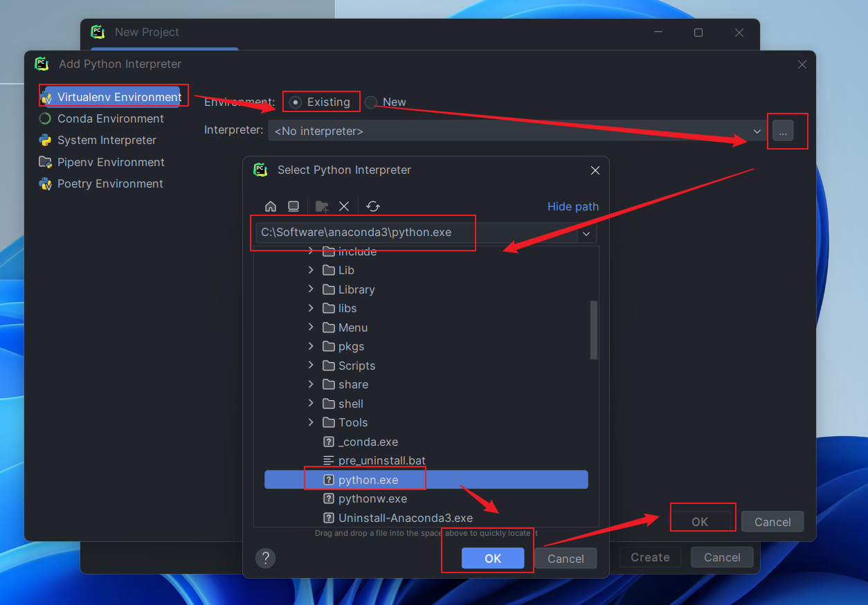Expand the include folder
The width and height of the screenshot is (868, 605).
311,251
